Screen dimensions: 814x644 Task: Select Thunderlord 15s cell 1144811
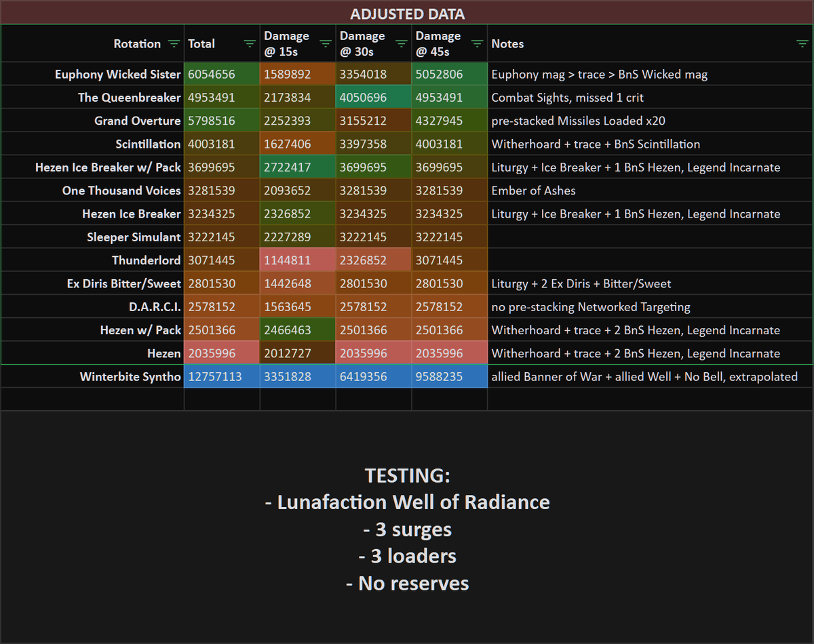[298, 260]
